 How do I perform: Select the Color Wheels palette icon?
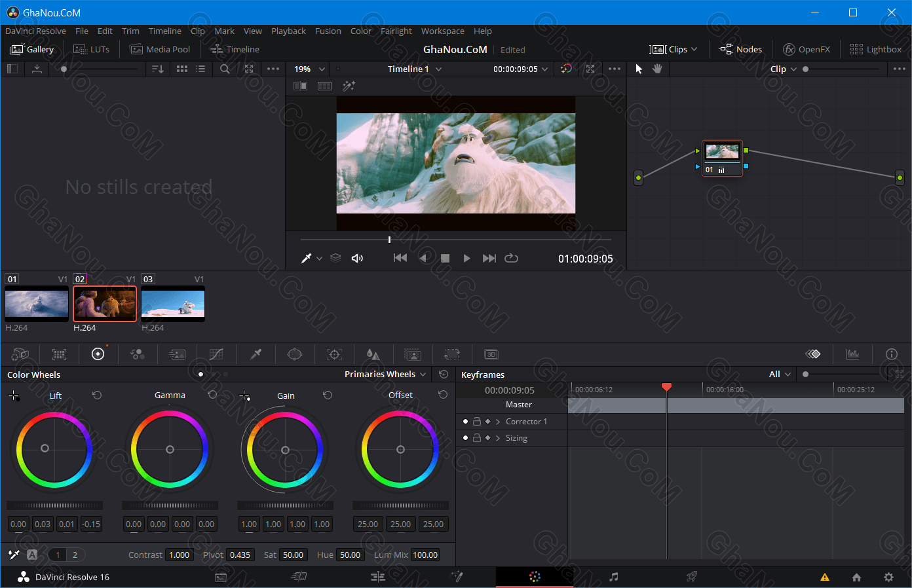98,354
